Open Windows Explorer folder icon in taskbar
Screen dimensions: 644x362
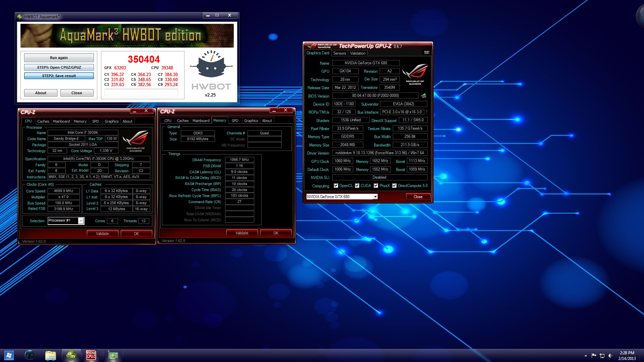click(50, 355)
